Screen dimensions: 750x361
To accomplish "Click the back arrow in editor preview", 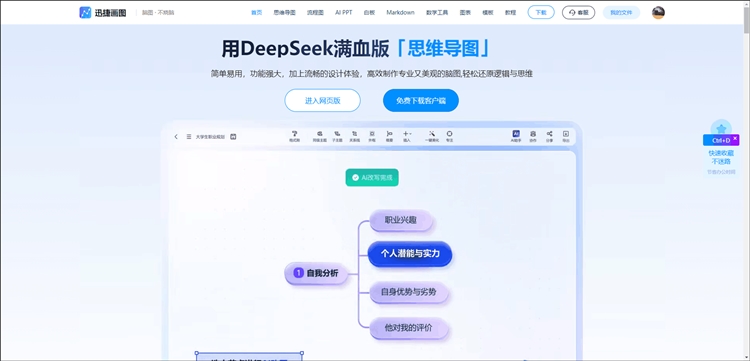I will (176, 137).
